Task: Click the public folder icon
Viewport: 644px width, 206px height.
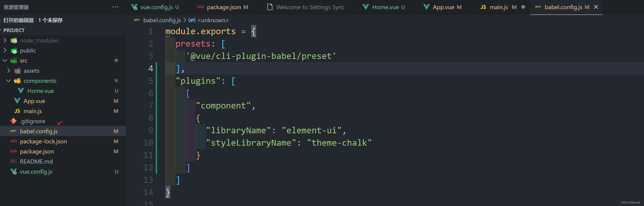Action: (14, 50)
